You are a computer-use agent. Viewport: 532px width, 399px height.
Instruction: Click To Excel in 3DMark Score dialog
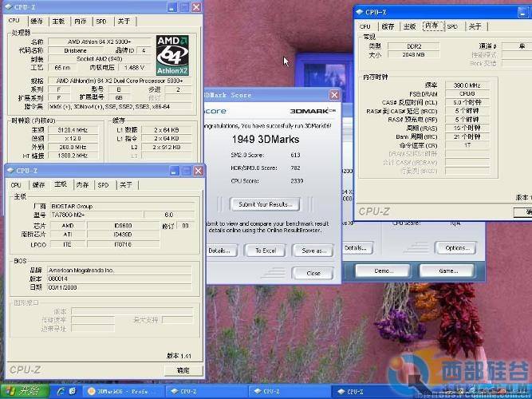pos(266,251)
